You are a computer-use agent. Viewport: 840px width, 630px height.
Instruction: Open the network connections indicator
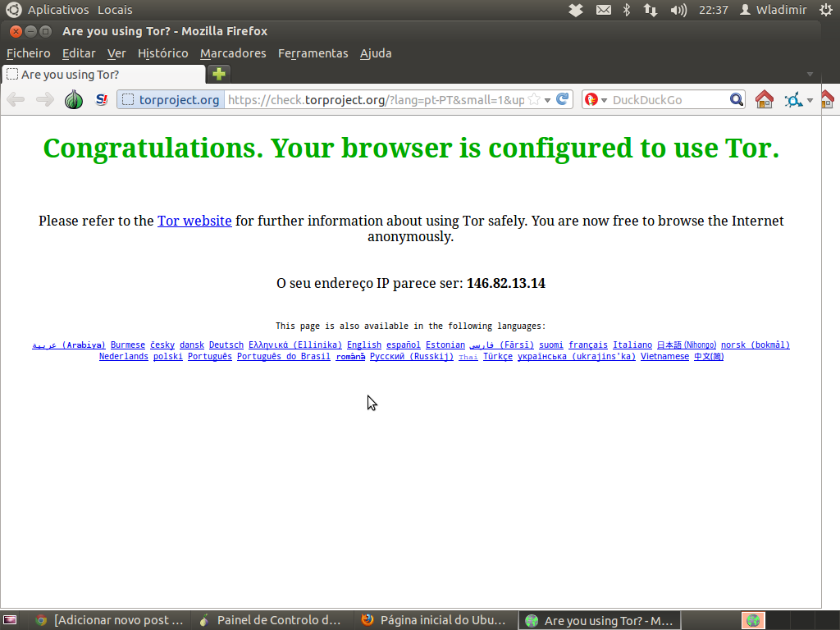coord(651,10)
